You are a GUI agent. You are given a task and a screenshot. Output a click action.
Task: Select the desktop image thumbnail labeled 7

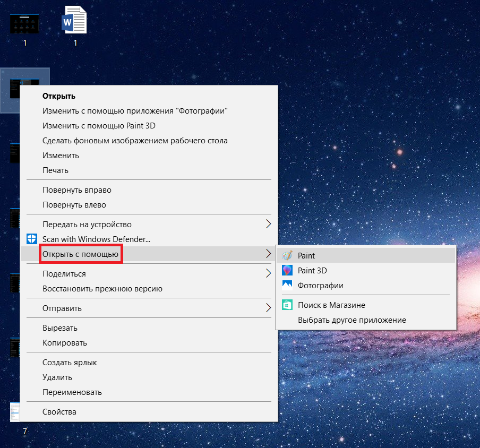(x=15, y=412)
